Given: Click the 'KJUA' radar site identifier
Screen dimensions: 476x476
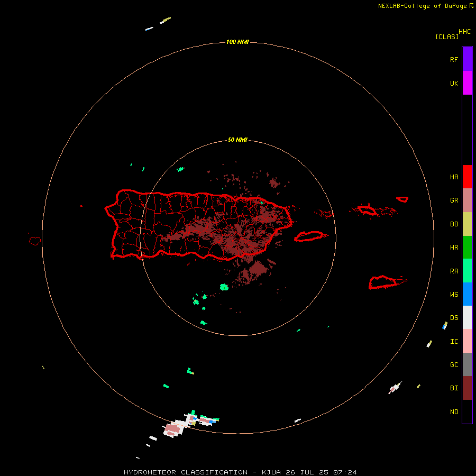Looking at the screenshot, I should (271, 472).
